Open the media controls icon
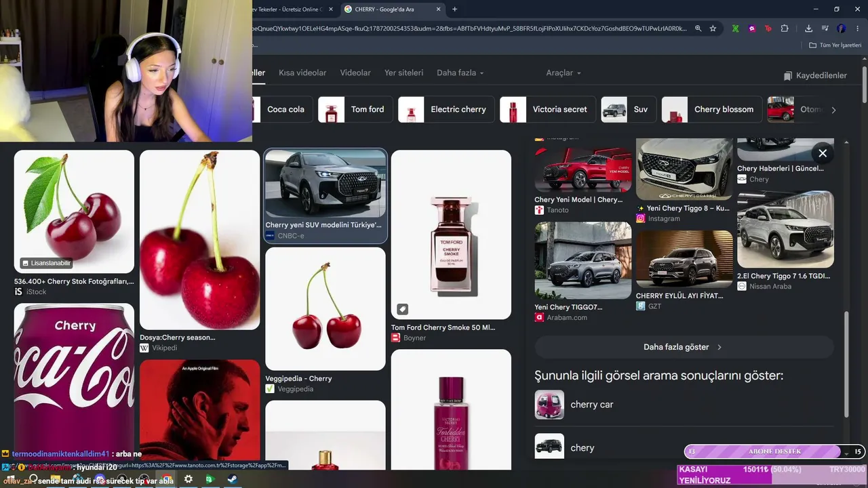The height and width of the screenshot is (488, 868). click(825, 28)
